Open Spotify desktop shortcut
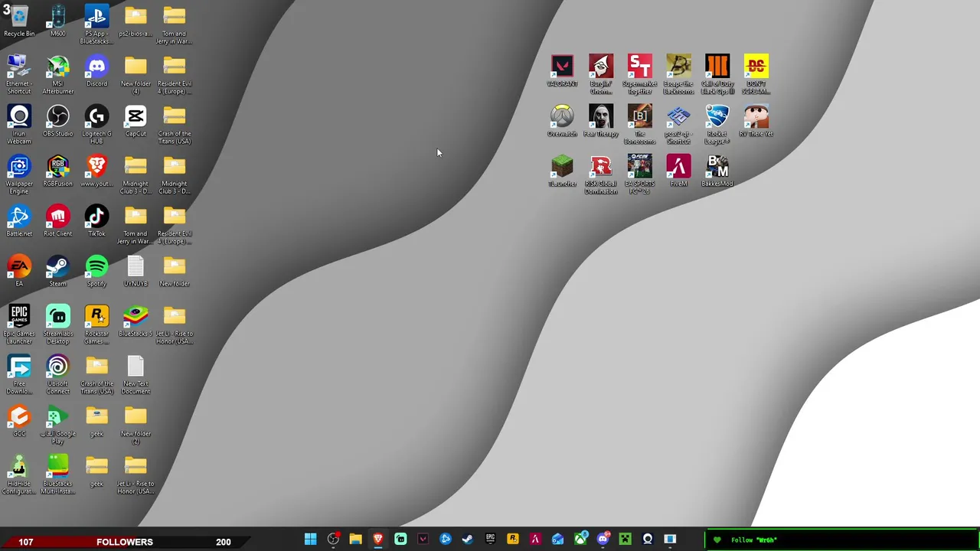This screenshot has width=980, height=551. [96, 271]
